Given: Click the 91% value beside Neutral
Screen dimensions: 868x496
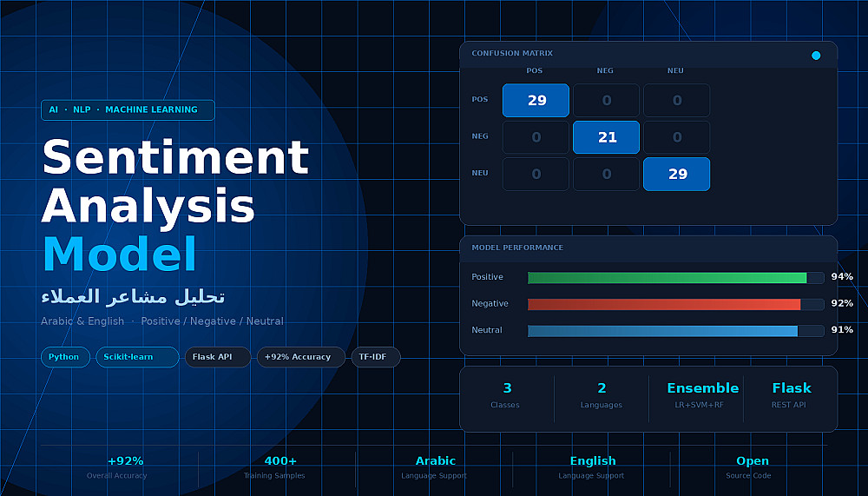Looking at the screenshot, I should click(842, 330).
